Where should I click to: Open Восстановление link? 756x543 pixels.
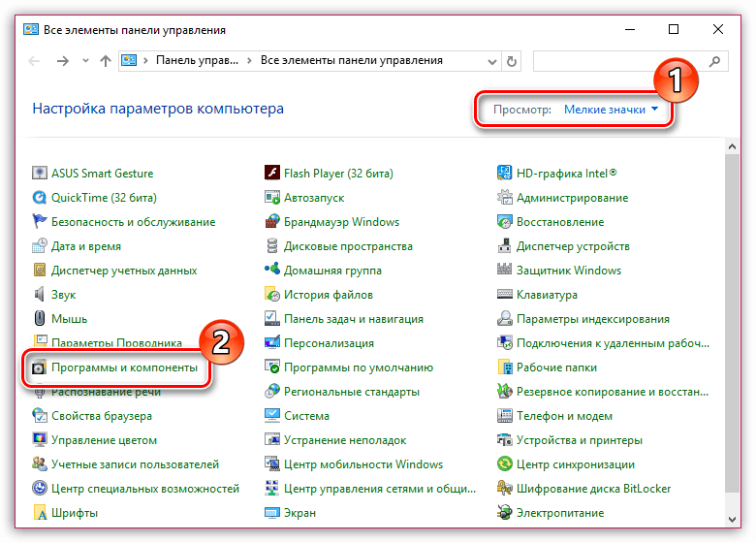coord(560,222)
